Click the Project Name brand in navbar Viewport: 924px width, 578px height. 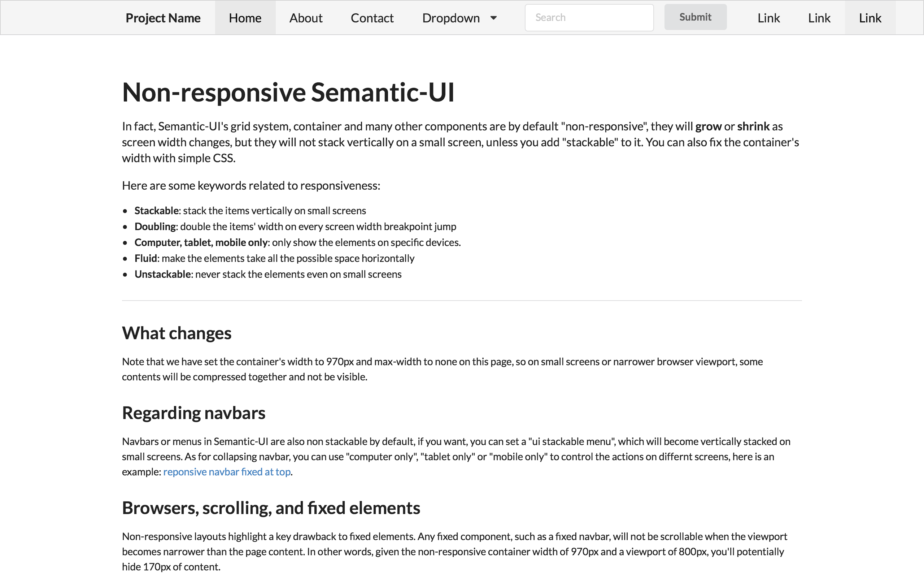[x=163, y=18]
